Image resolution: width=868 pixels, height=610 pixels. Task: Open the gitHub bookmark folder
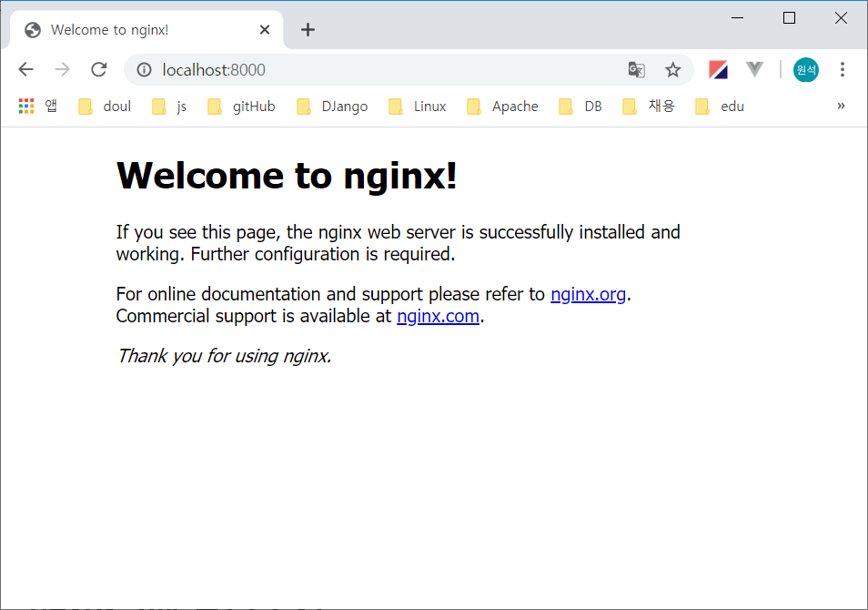[241, 107]
